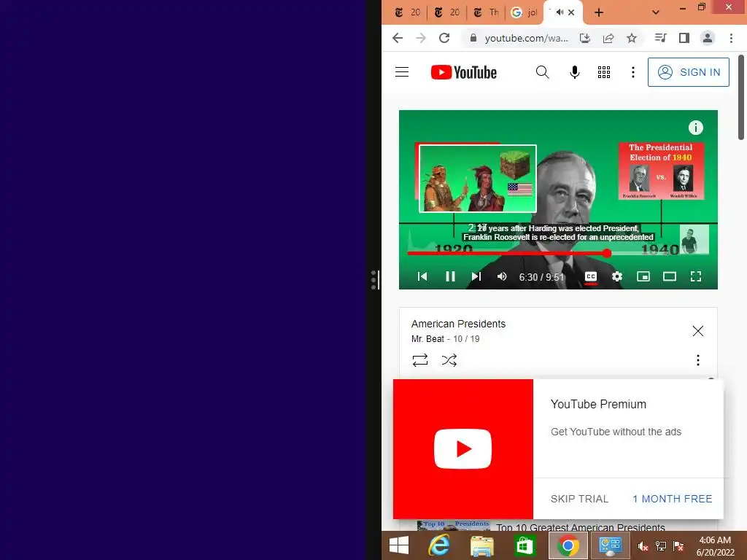Image resolution: width=747 pixels, height=560 pixels.
Task: Switch to the 'Th' NYT tab
Action: pos(486,12)
